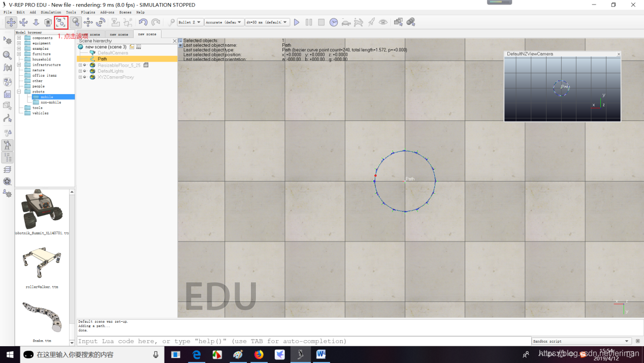
Task: Click the Lua code input field
Action: (x=303, y=341)
